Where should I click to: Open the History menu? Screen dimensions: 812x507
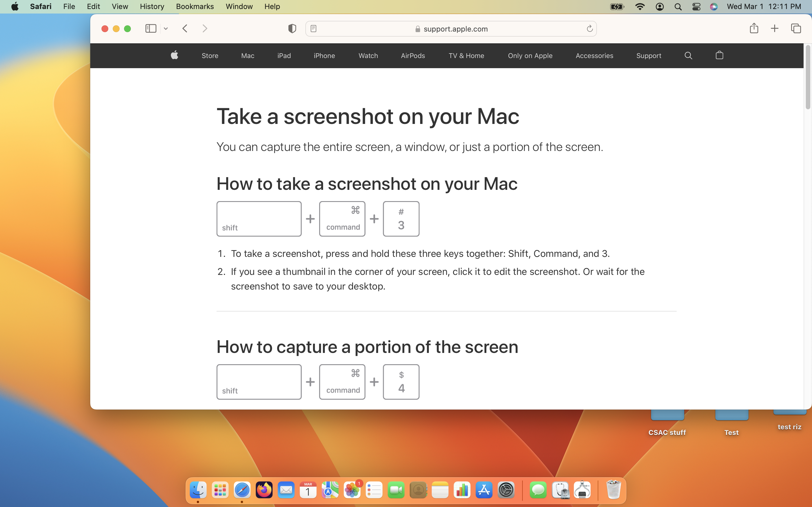152,6
